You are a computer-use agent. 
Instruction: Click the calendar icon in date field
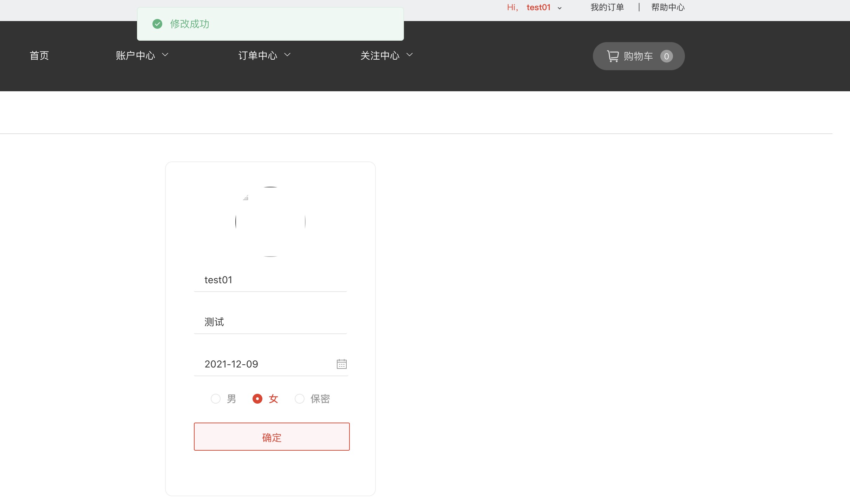click(341, 364)
